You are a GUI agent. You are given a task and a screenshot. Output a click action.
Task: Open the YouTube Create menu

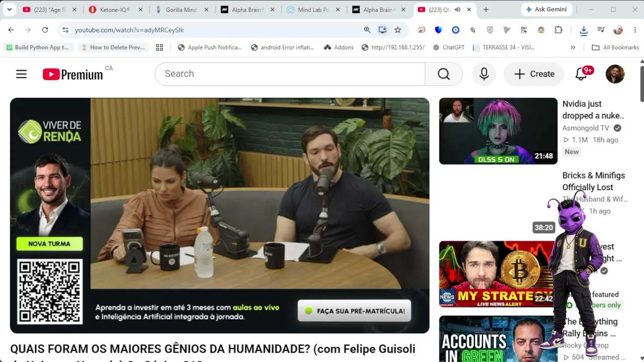(534, 74)
